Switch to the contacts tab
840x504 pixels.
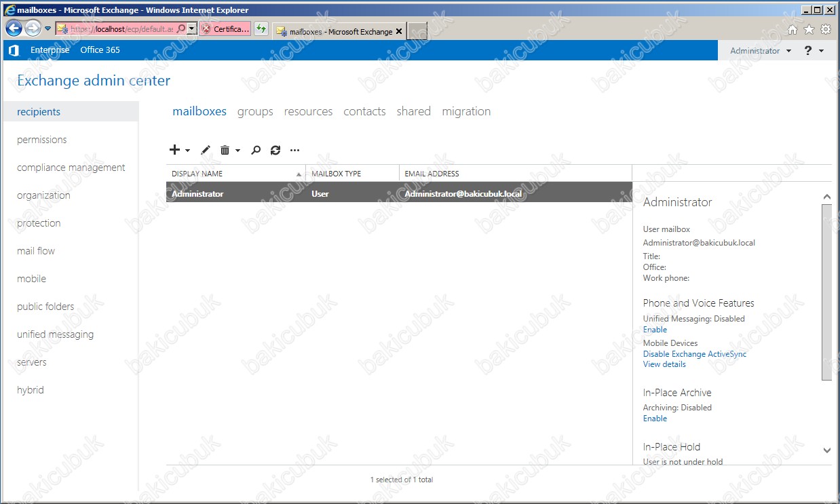coord(364,111)
